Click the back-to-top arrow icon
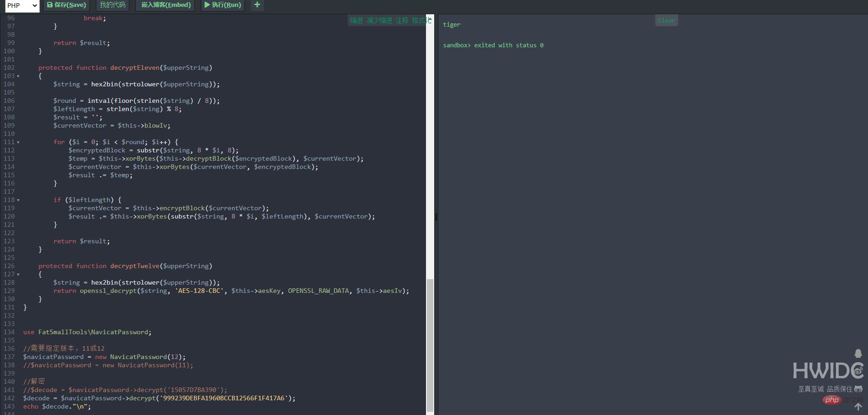This screenshot has height=415, width=868. (858, 407)
